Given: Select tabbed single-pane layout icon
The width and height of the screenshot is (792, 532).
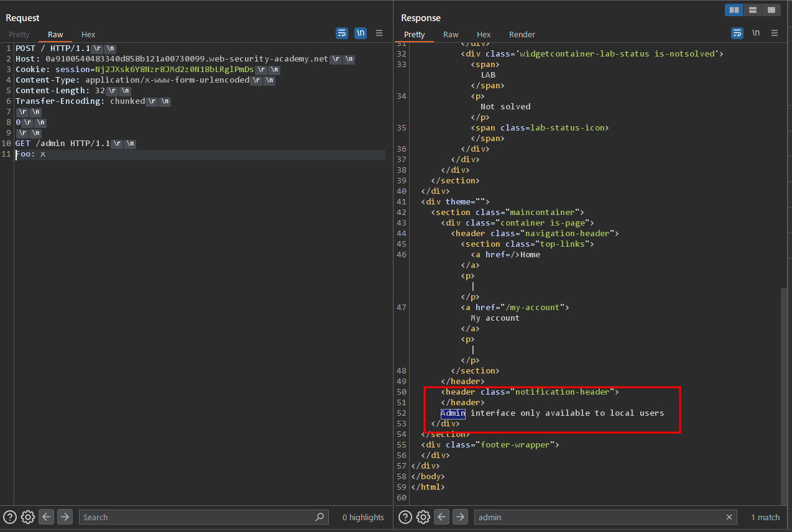Looking at the screenshot, I should coord(771,10).
